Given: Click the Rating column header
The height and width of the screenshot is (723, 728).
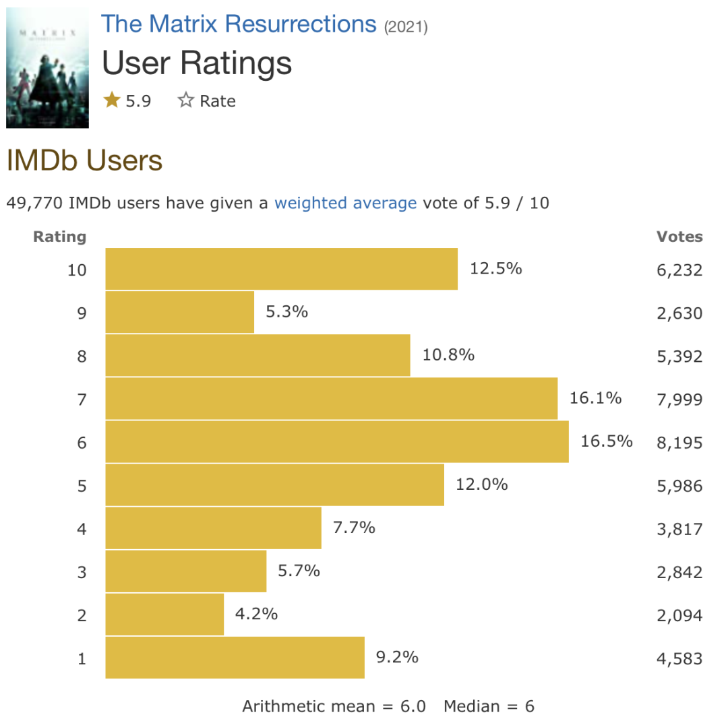Looking at the screenshot, I should point(60,237).
